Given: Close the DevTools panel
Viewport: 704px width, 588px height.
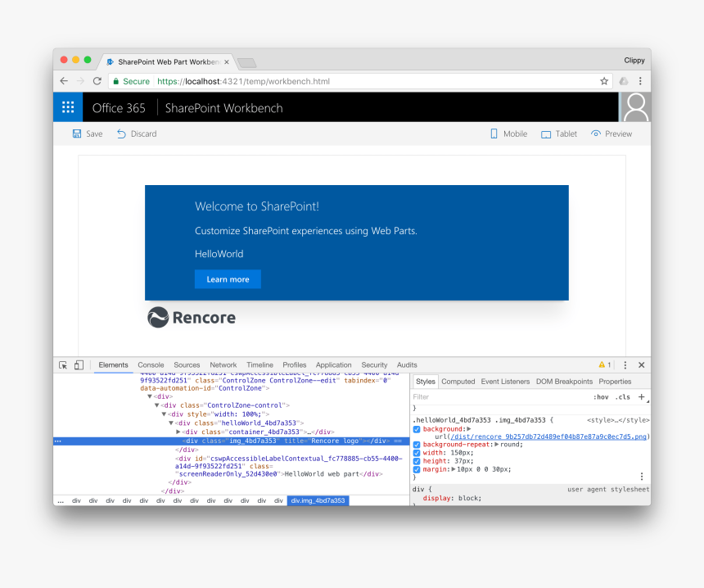Looking at the screenshot, I should (x=642, y=365).
